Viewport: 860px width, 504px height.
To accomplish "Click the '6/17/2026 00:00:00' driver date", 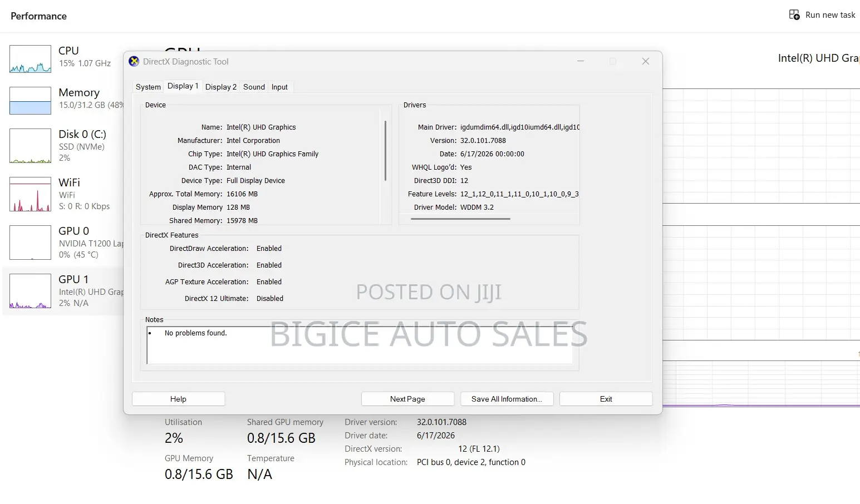I will coord(492,154).
